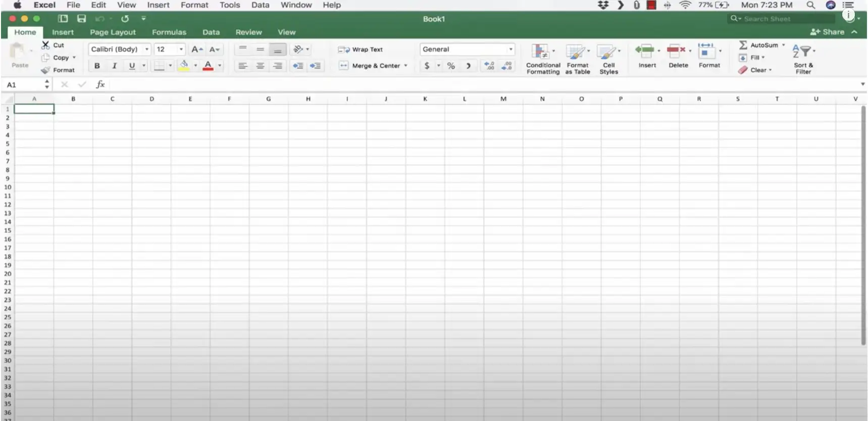This screenshot has width=868, height=421.
Task: Switch to the Page Layout tab
Action: click(x=113, y=32)
